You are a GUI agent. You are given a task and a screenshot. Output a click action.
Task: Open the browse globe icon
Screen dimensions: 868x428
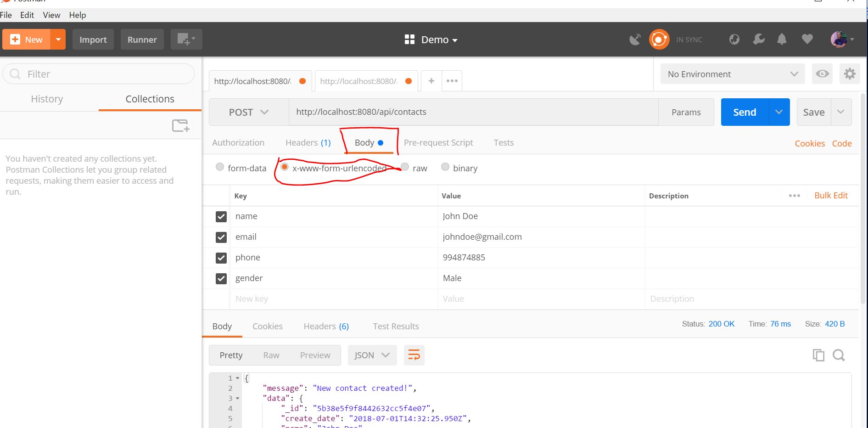click(734, 39)
